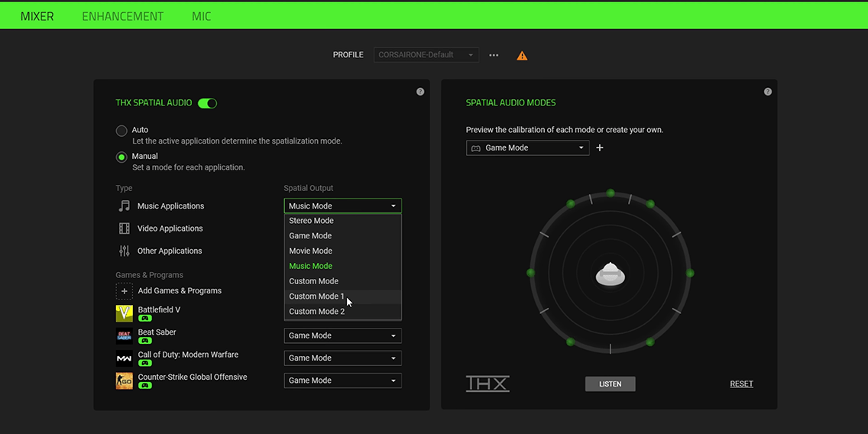
Task: Open help for Spatial Audio Modes panel
Action: (768, 92)
